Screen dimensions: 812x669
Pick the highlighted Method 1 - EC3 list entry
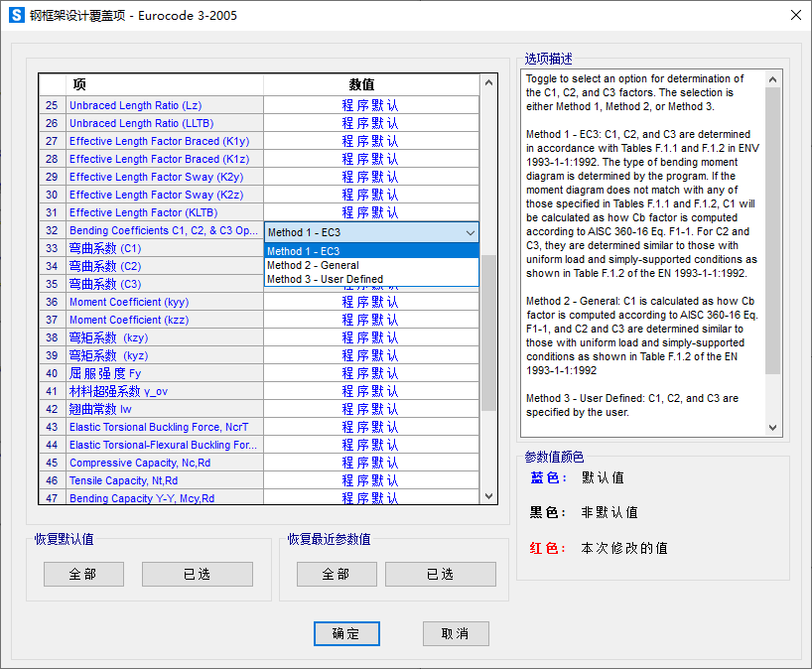coord(304,251)
